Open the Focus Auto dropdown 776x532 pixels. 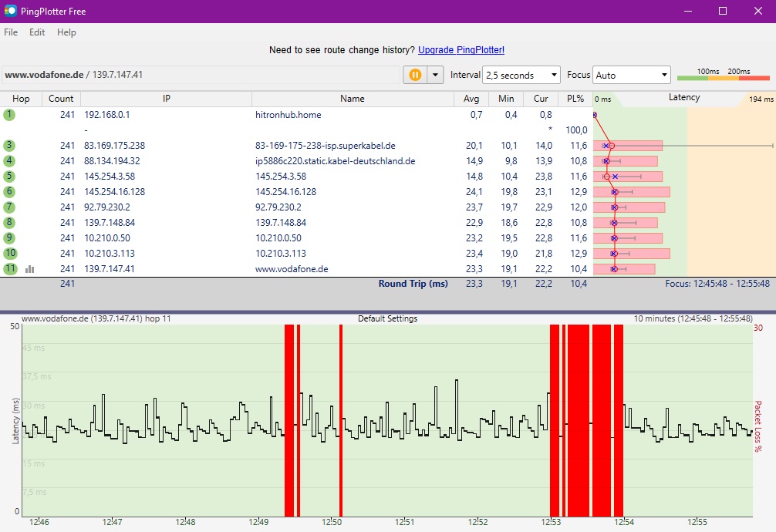[632, 75]
